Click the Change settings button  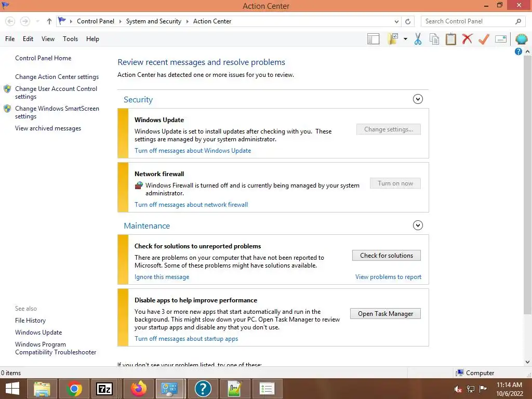(x=389, y=129)
